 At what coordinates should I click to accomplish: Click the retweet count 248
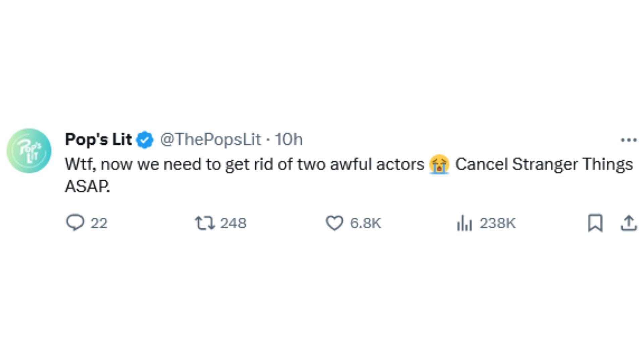(x=233, y=223)
